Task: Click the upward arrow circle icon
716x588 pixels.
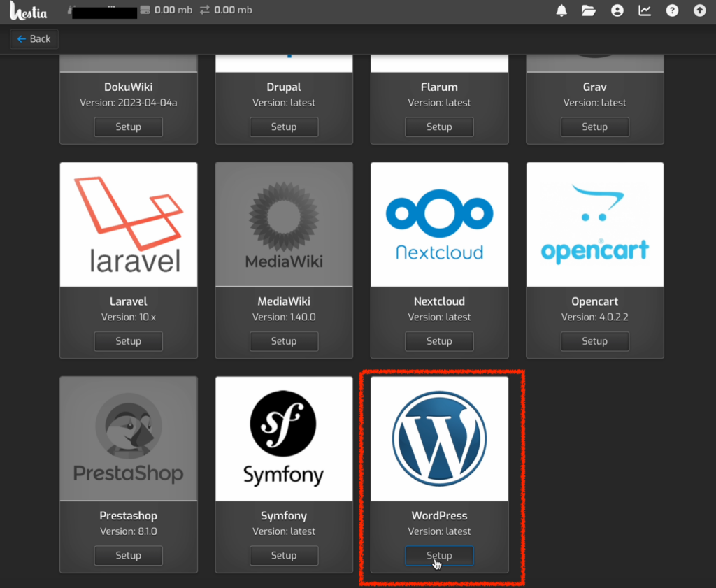Action: 699,10
